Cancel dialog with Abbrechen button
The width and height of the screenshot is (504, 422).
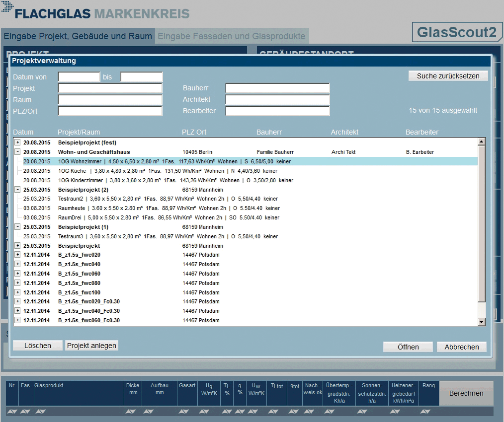coord(462,347)
